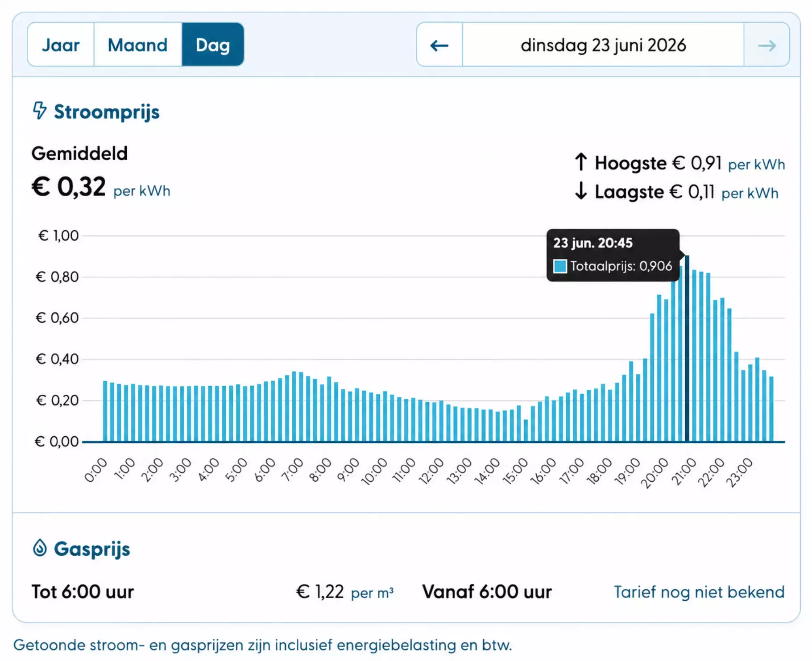
Task: Click the Totaalprijs legend color square
Action: click(560, 266)
